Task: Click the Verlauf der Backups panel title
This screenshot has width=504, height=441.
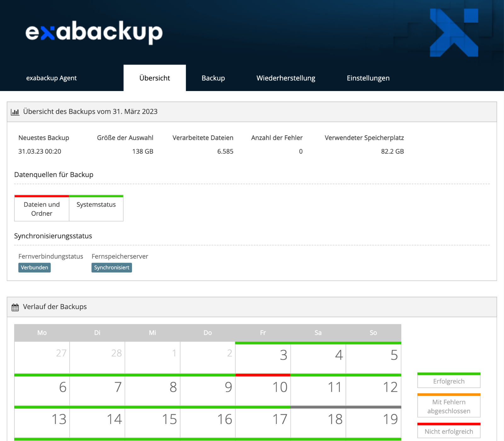Action: pyautogui.click(x=55, y=307)
